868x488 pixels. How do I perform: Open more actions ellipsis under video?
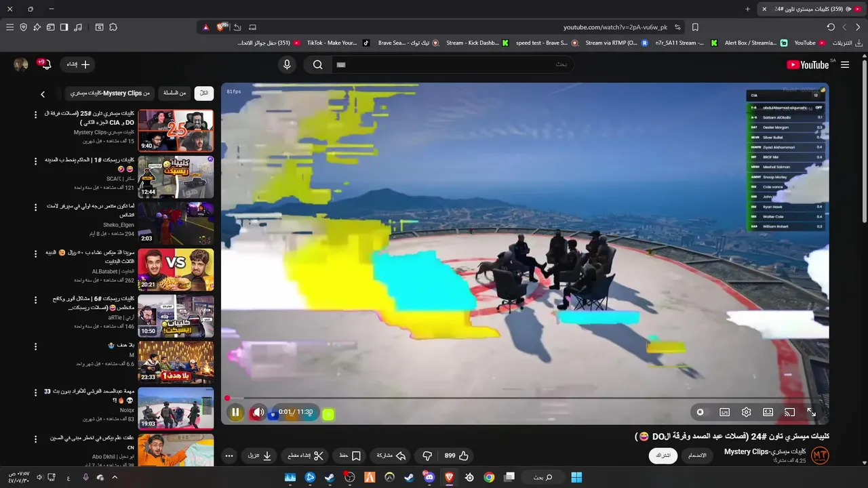pyautogui.click(x=229, y=455)
